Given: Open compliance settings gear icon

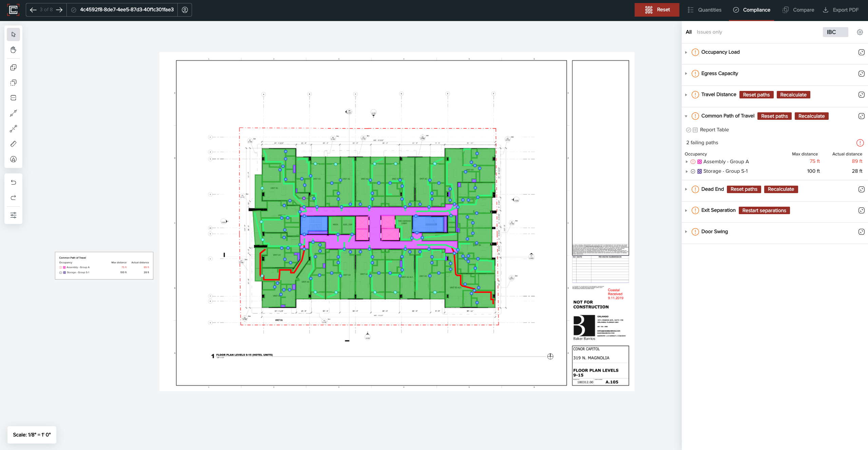Looking at the screenshot, I should [860, 32].
